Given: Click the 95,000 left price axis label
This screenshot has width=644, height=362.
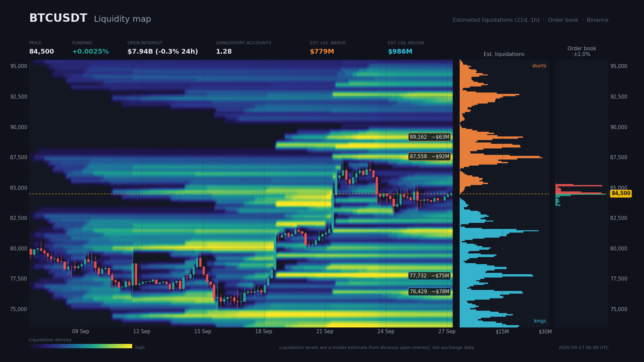Looking at the screenshot, I should 19,66.
